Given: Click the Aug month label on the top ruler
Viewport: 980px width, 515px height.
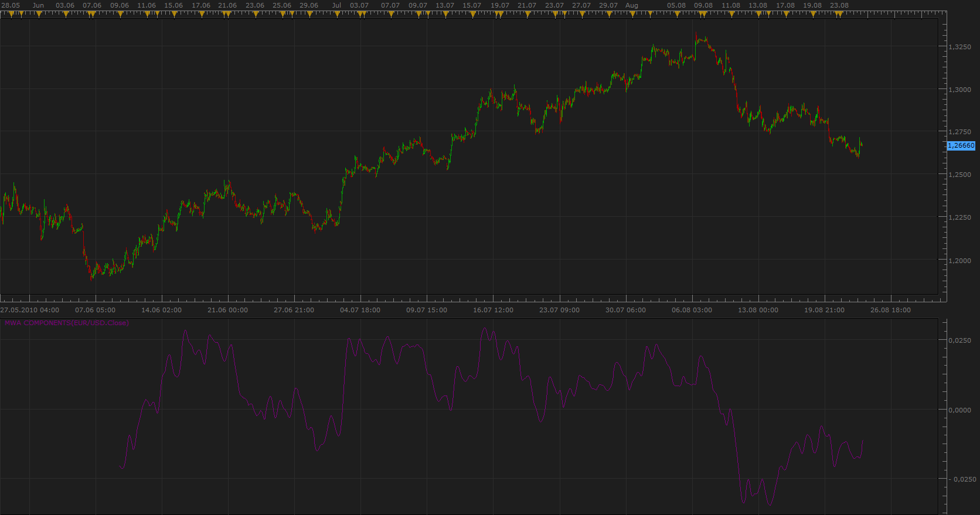Looking at the screenshot, I should 632,5.
